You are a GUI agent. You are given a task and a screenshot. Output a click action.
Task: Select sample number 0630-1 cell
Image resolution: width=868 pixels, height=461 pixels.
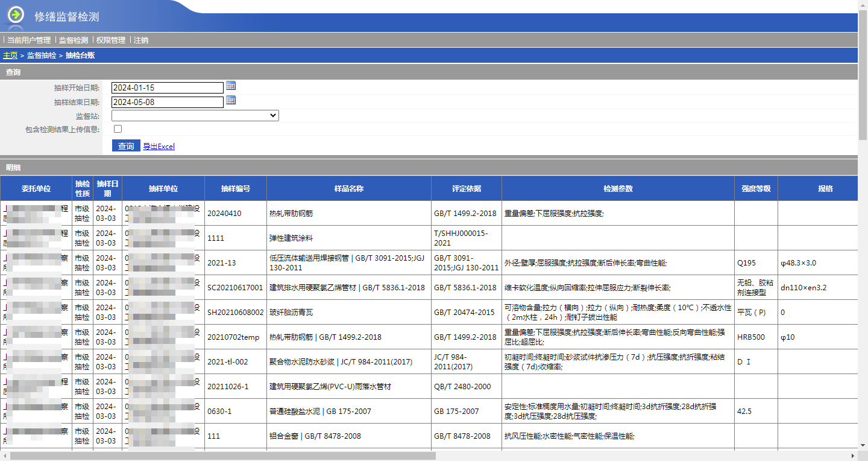coord(236,411)
